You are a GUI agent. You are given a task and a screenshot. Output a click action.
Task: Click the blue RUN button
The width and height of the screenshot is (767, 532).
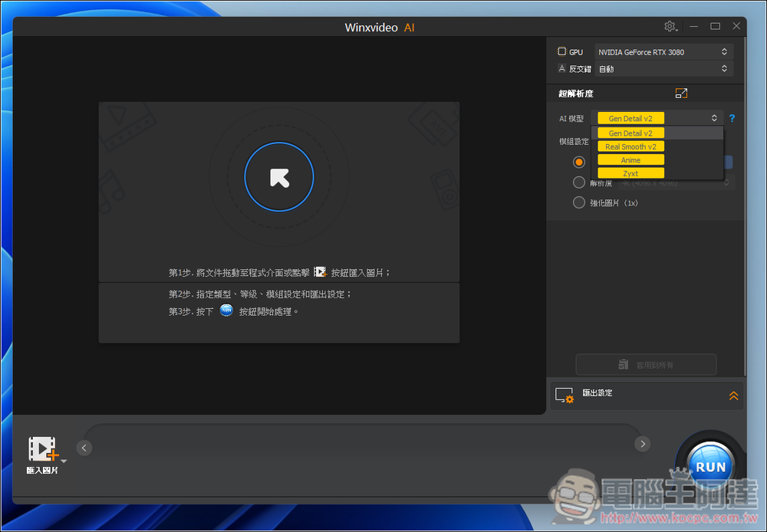coord(710,467)
